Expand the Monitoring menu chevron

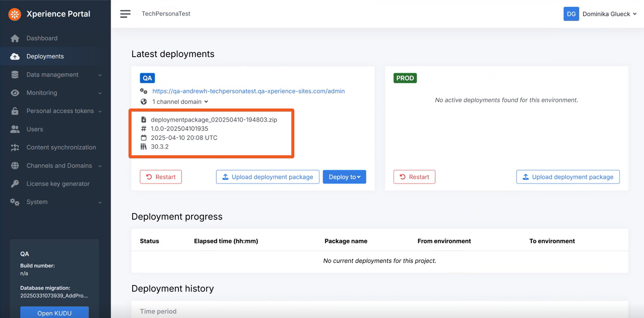click(x=100, y=93)
